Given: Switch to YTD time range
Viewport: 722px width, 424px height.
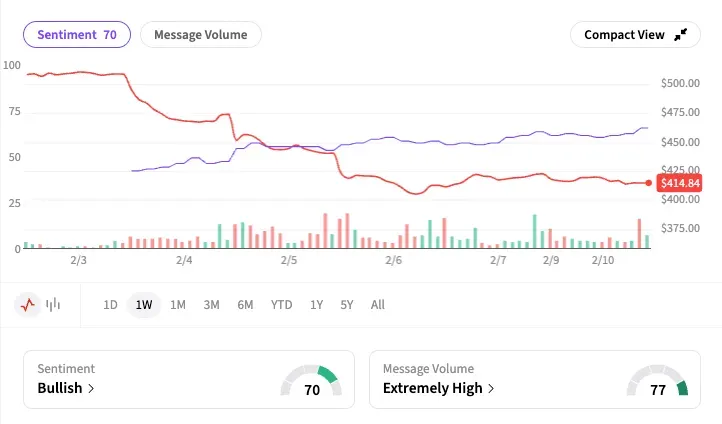Looking at the screenshot, I should [x=281, y=305].
